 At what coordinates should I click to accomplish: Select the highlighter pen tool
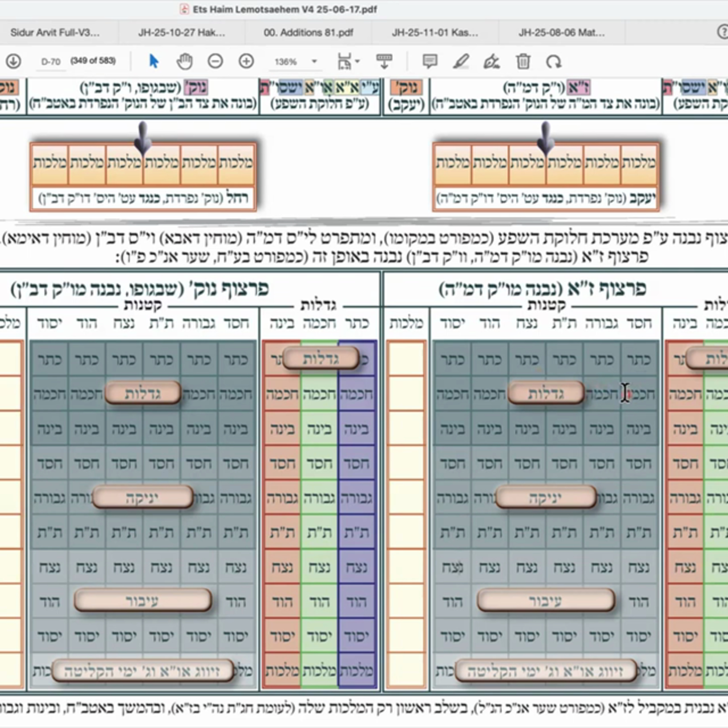[x=461, y=61]
